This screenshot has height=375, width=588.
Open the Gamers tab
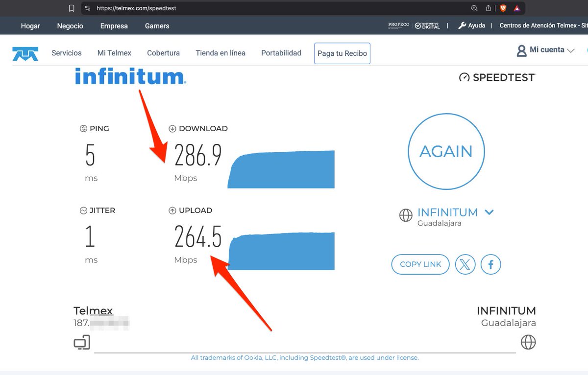[157, 26]
